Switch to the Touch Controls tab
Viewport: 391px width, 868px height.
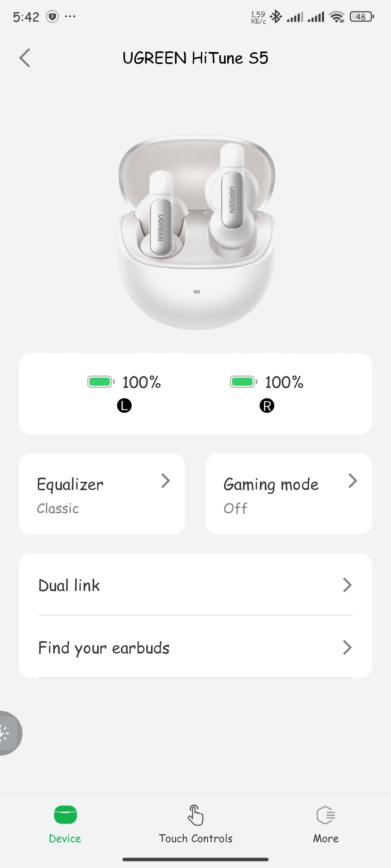pos(195,838)
